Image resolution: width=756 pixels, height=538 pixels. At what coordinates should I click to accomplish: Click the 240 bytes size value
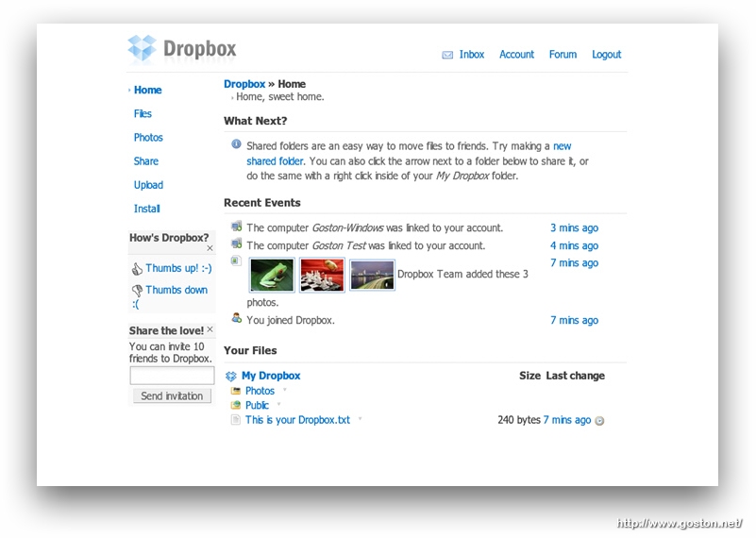click(x=519, y=420)
